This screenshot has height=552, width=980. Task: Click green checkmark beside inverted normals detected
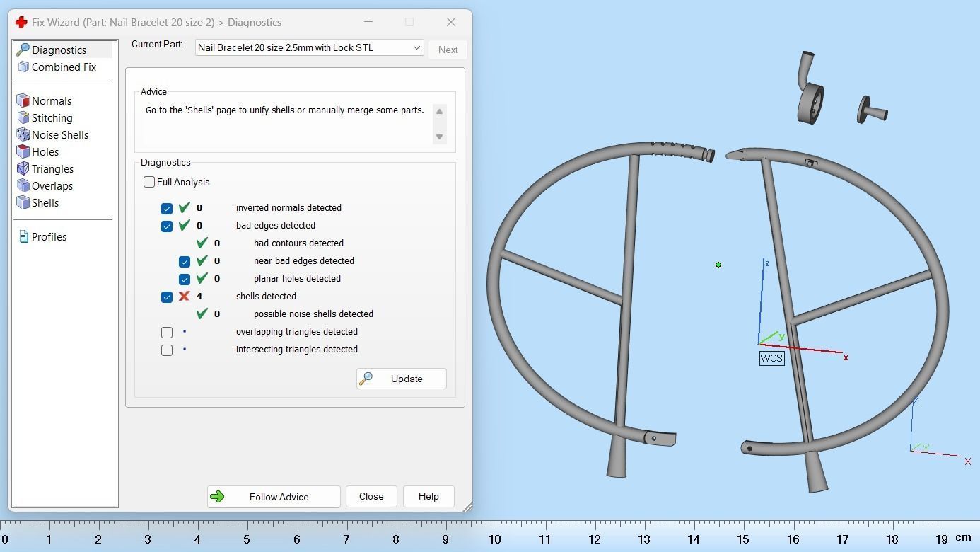[x=184, y=207]
